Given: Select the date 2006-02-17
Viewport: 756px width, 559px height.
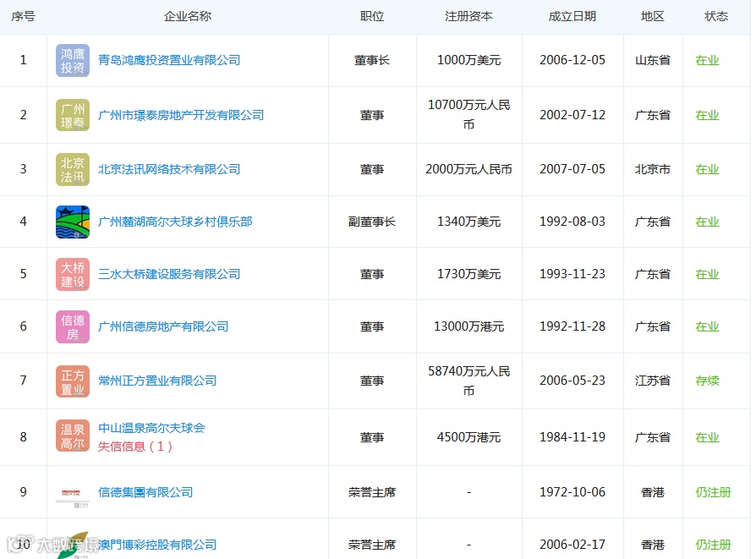Looking at the screenshot, I should click(572, 545).
